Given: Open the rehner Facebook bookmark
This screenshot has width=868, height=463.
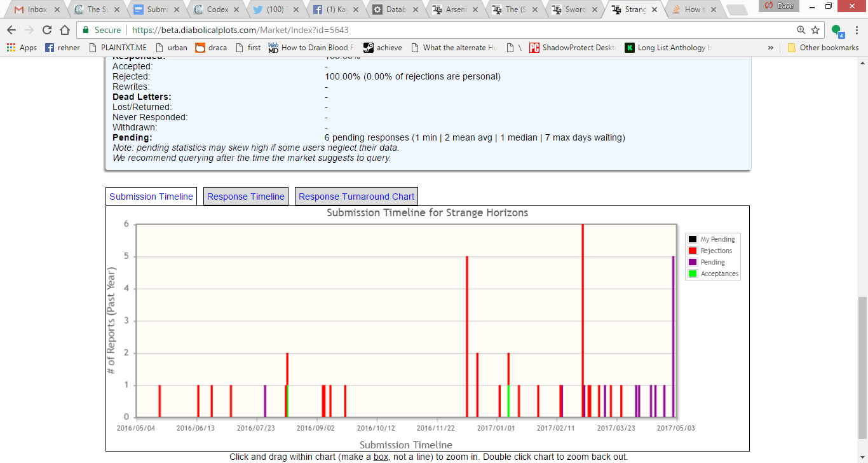Looking at the screenshot, I should tap(62, 48).
